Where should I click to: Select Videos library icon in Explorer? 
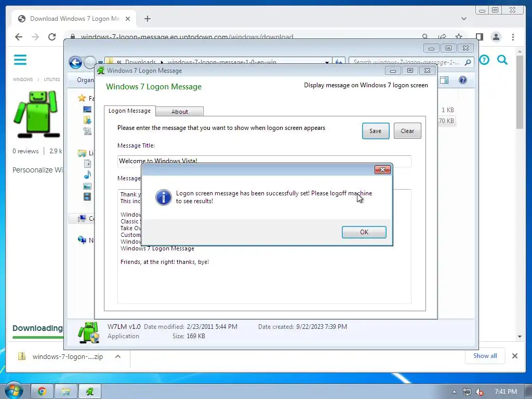pos(87,196)
